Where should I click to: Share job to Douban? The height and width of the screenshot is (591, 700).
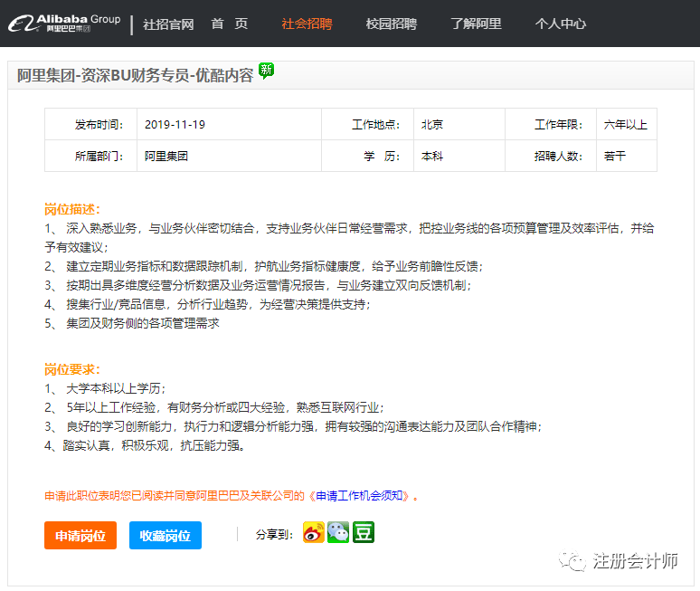(x=364, y=532)
